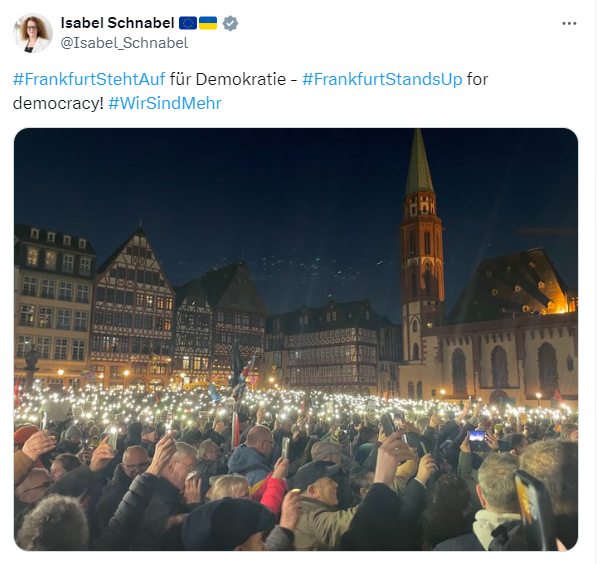Click the blue verified badge
This screenshot has width=597, height=564.
click(x=230, y=23)
